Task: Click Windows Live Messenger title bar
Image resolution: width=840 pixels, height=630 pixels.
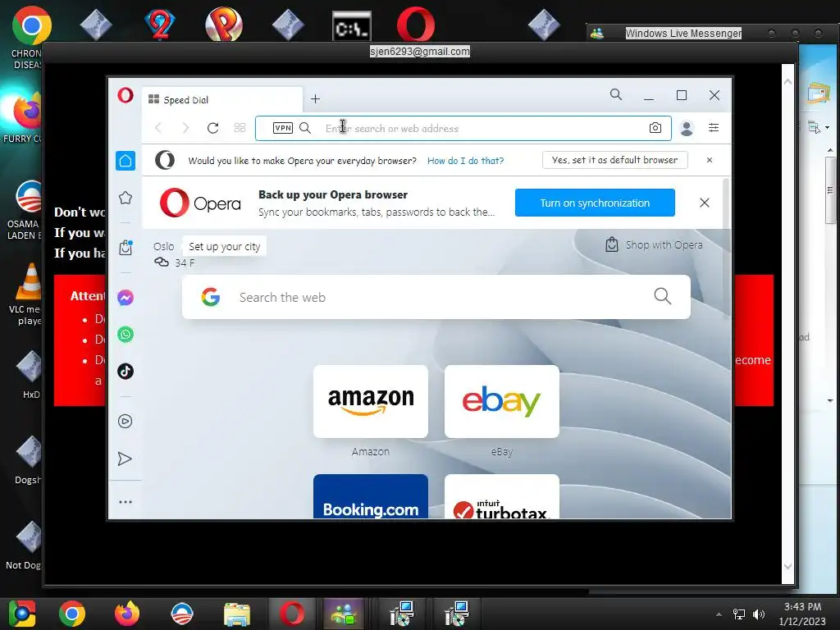Action: (683, 33)
